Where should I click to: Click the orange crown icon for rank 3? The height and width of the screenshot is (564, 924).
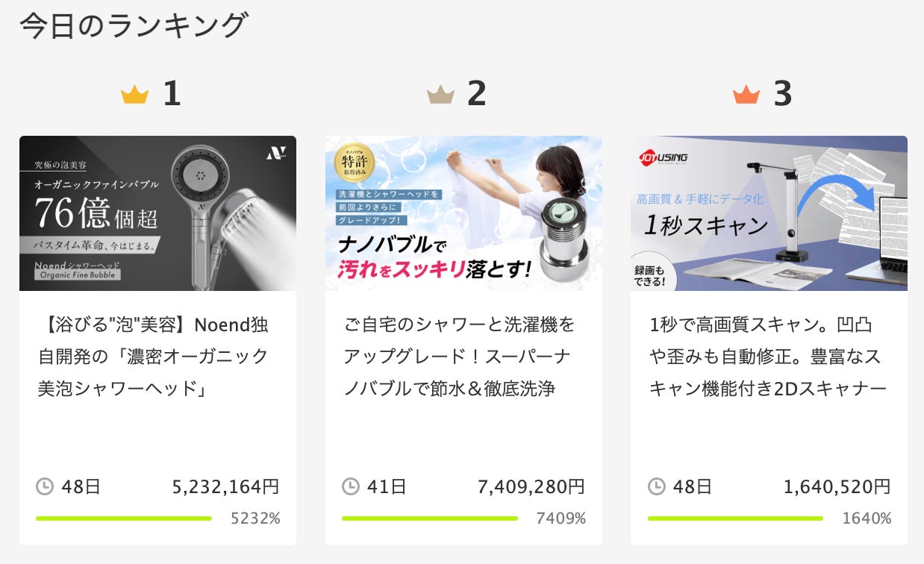coord(746,95)
